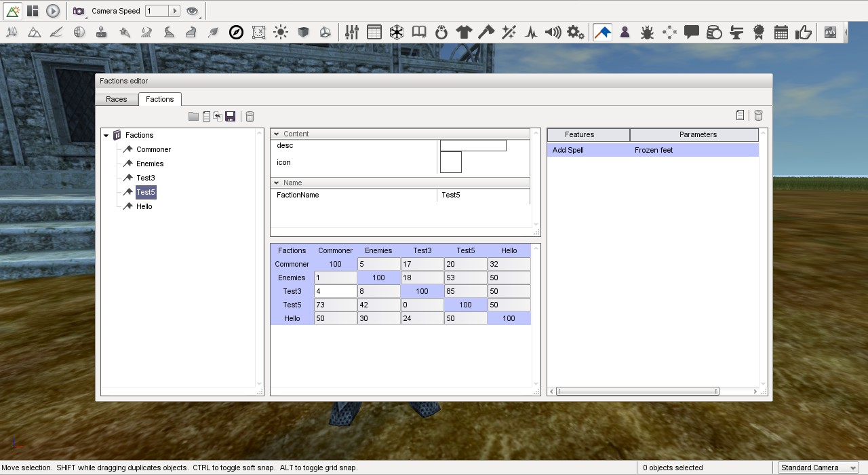868x475 pixels.
Task: Click the coins economy editor icon
Action: pyautogui.click(x=714, y=32)
